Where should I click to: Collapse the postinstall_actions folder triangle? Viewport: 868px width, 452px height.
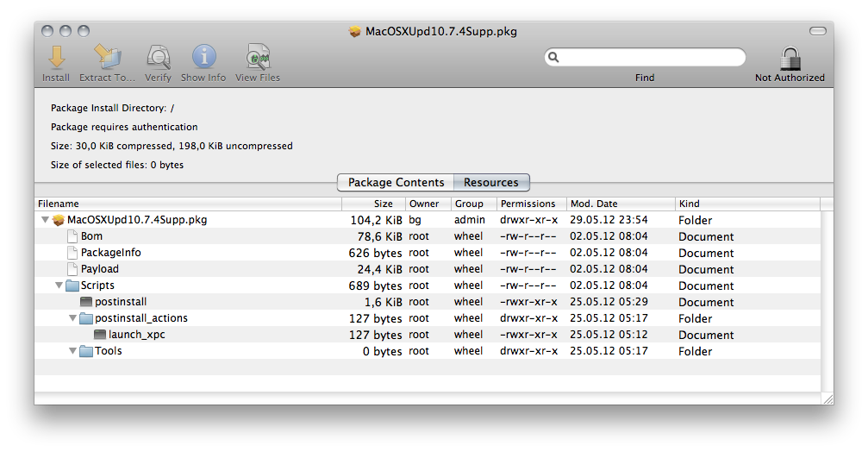point(72,318)
